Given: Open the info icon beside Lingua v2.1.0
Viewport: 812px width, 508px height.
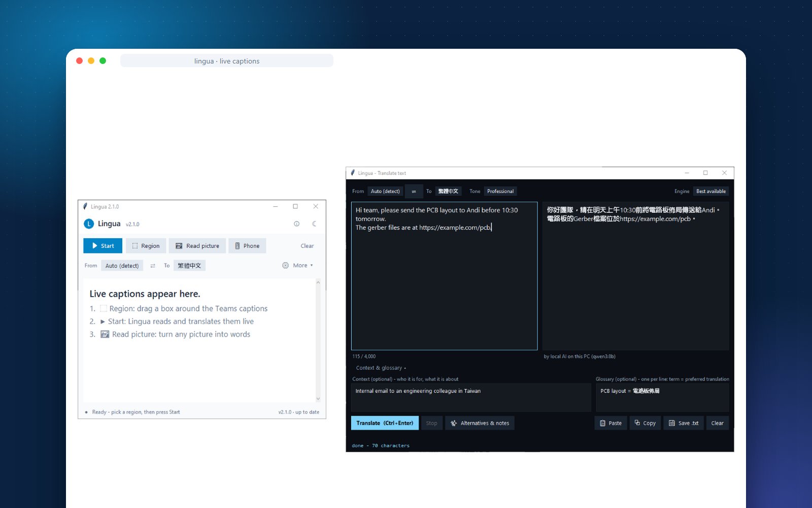Looking at the screenshot, I should point(296,224).
